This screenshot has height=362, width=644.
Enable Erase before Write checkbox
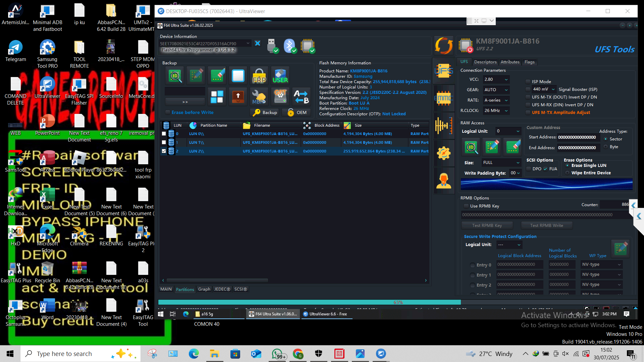168,112
